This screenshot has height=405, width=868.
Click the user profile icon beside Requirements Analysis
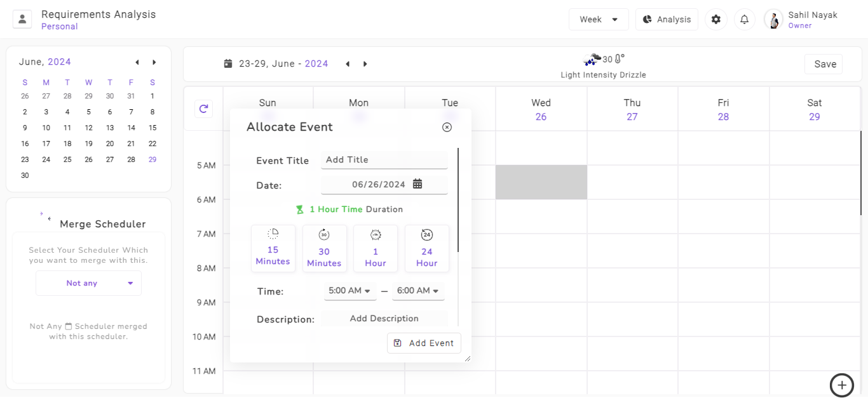[22, 19]
